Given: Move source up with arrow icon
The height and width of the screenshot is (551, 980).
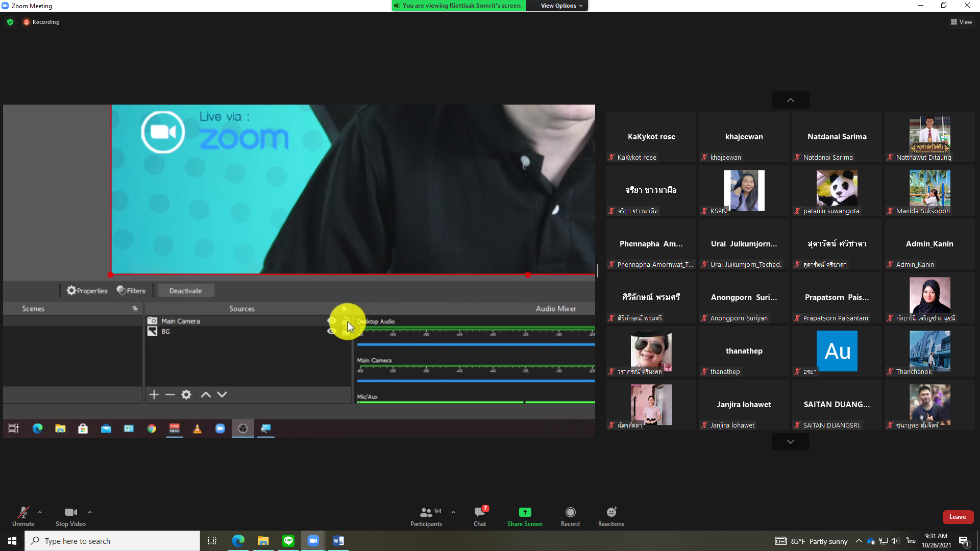Looking at the screenshot, I should [x=206, y=394].
